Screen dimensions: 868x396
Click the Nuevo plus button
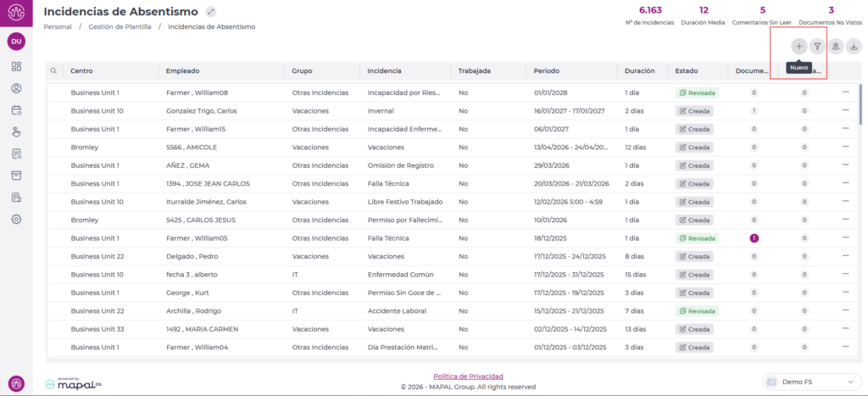(798, 47)
